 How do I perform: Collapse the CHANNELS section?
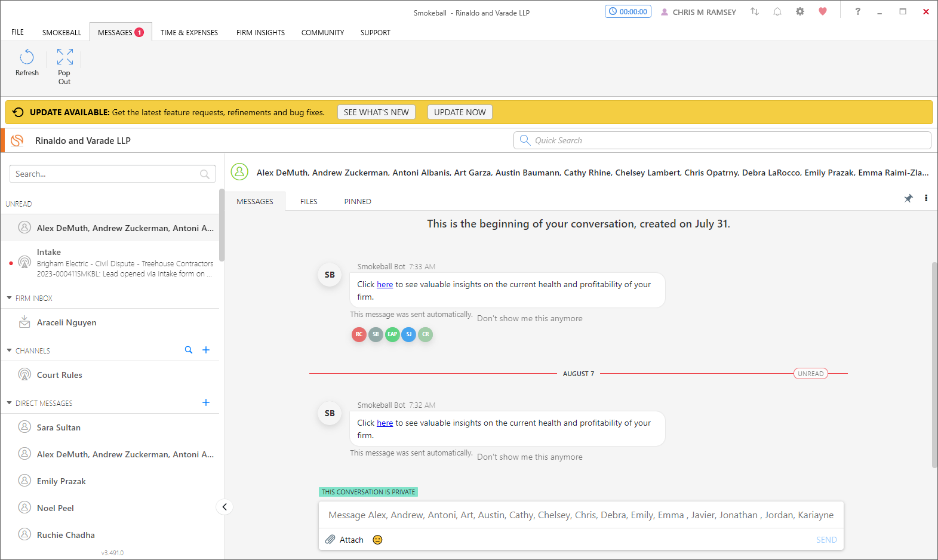point(9,350)
